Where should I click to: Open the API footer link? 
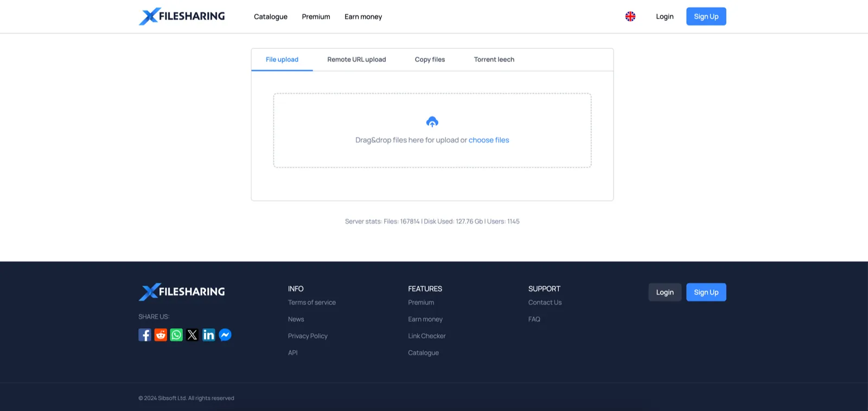click(x=293, y=353)
